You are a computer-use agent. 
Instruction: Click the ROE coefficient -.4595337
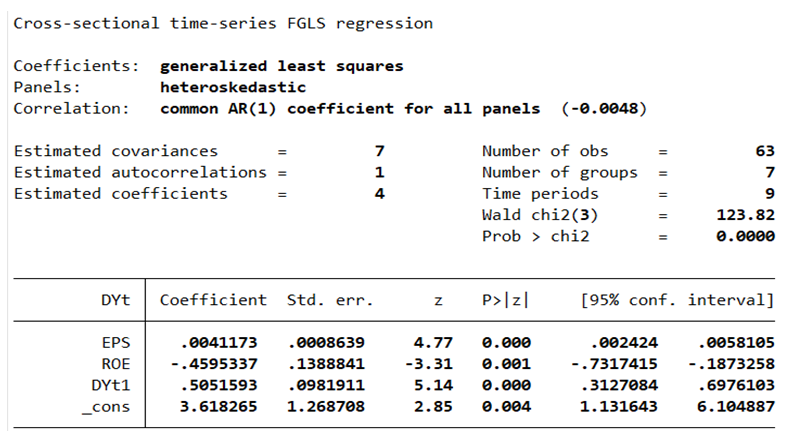pos(222,363)
